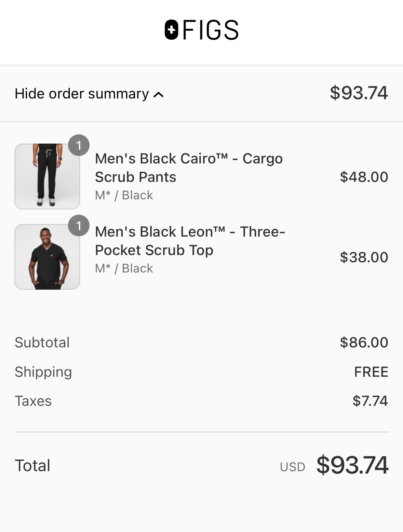Click the Subtotal amount $86.00
The height and width of the screenshot is (532, 403).
(x=364, y=342)
